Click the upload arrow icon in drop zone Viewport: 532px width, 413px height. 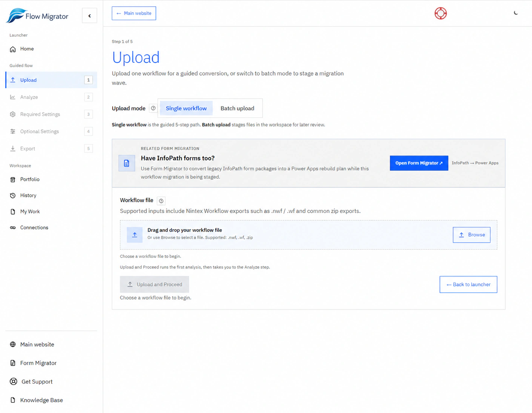point(135,235)
